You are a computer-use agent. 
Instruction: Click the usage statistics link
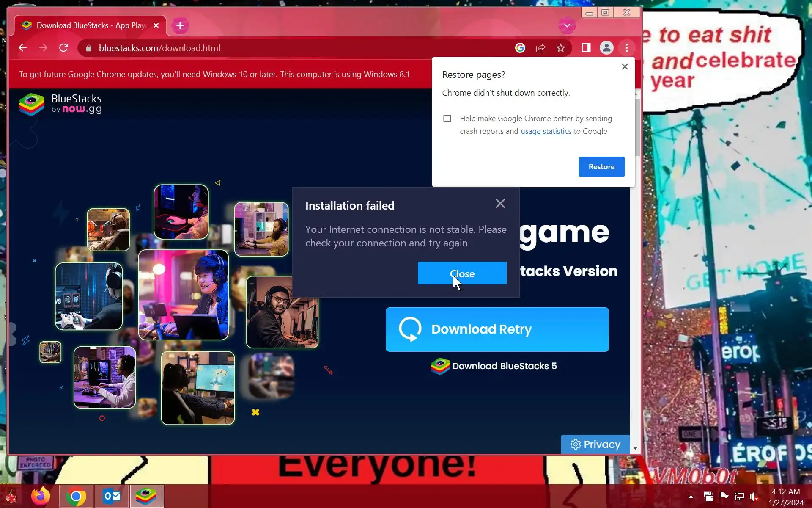coord(546,131)
